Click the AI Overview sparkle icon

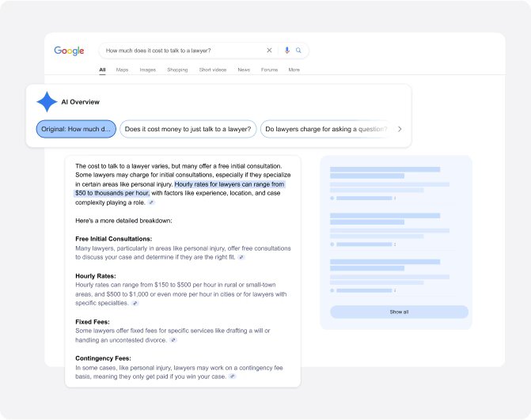point(47,102)
